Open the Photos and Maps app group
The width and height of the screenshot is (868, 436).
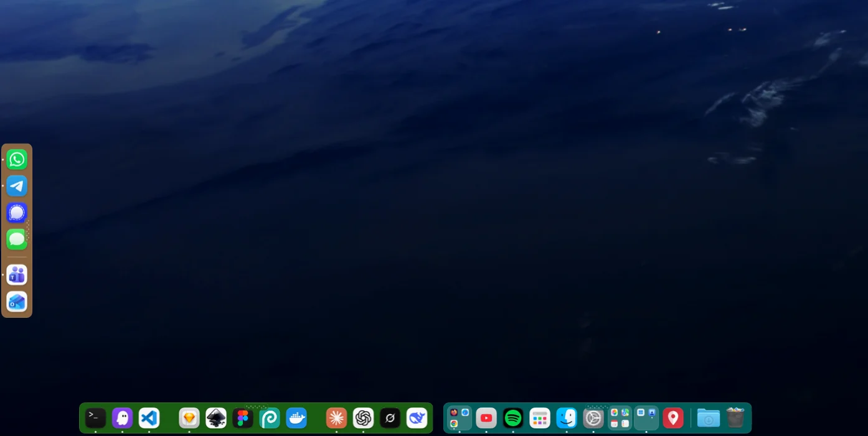pyautogui.click(x=620, y=418)
